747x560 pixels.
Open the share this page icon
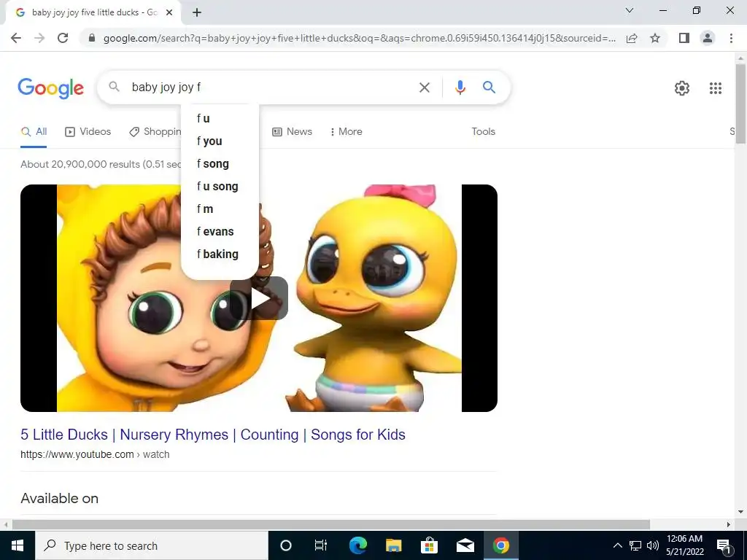coord(632,38)
